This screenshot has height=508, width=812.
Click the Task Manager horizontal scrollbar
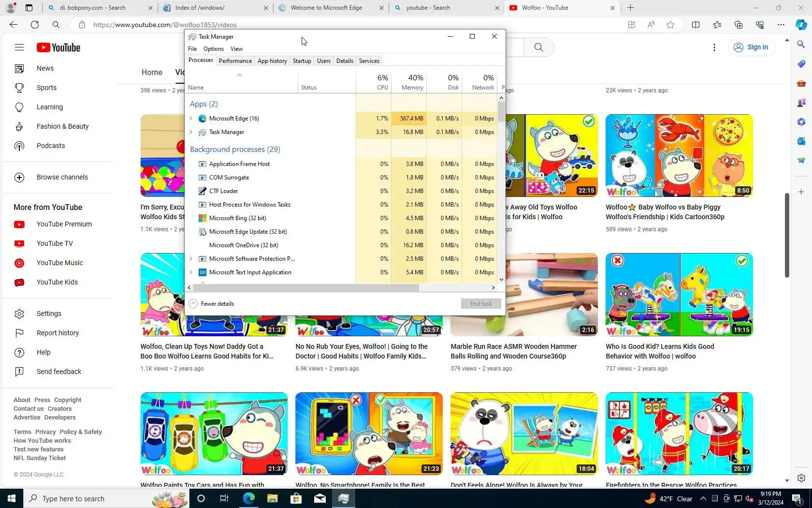click(306, 288)
